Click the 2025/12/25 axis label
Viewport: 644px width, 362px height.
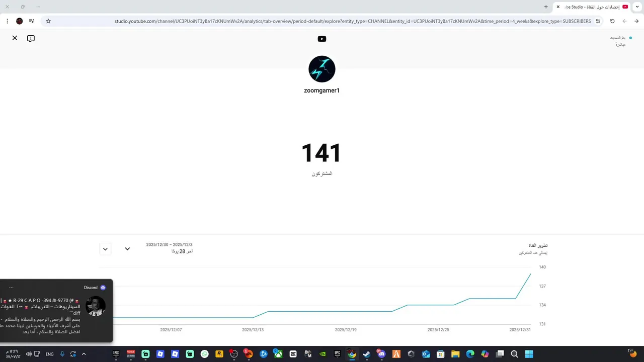point(438,330)
